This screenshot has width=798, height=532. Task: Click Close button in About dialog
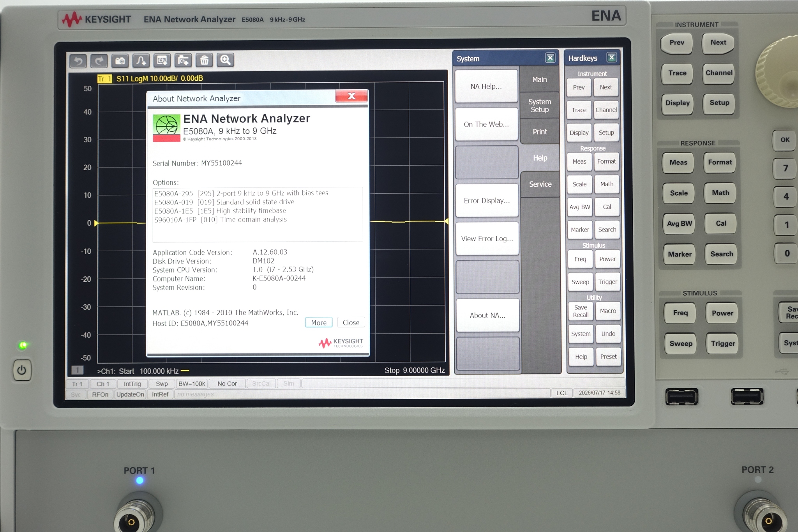click(x=351, y=322)
